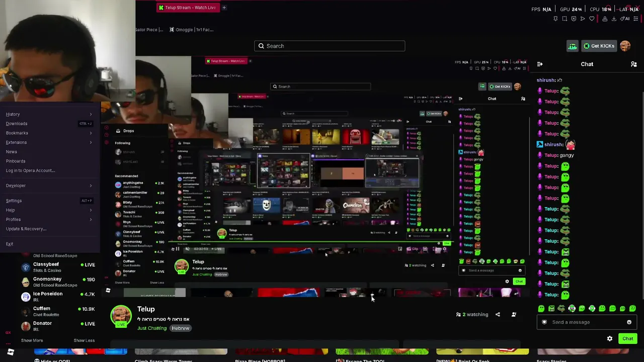Share the Telup stream via share icon

pyautogui.click(x=498, y=315)
